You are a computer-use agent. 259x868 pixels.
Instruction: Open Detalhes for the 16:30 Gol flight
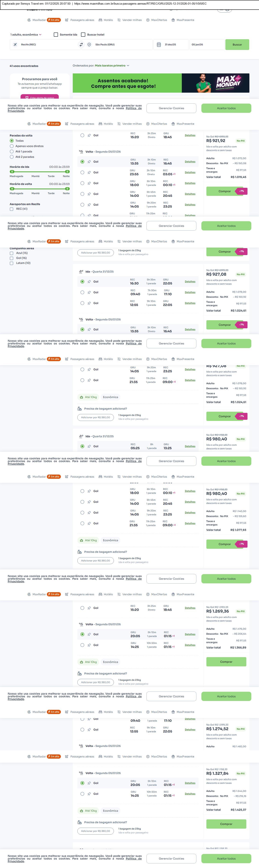[x=190, y=282]
